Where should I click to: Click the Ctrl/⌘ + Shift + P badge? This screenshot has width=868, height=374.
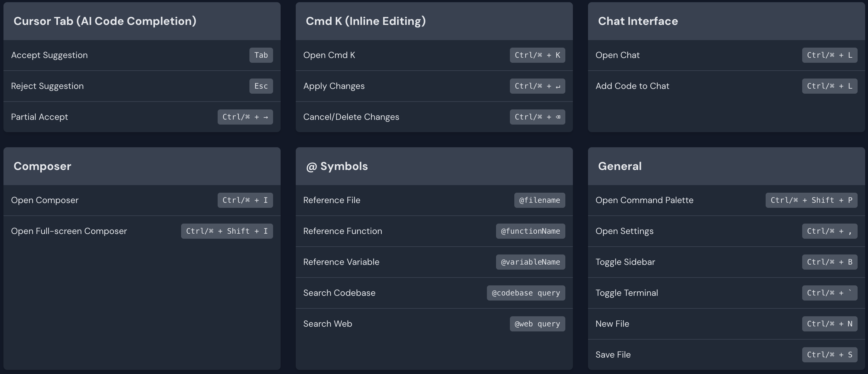click(811, 200)
